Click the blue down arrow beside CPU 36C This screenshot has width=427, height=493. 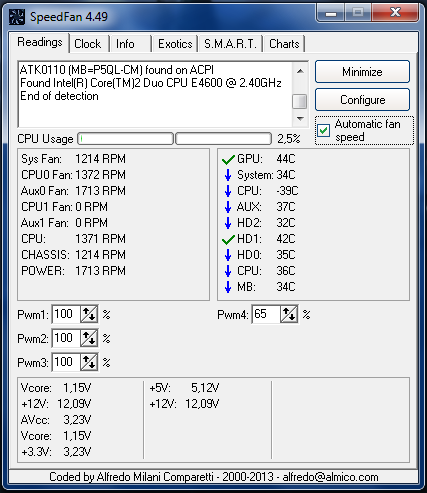(228, 271)
